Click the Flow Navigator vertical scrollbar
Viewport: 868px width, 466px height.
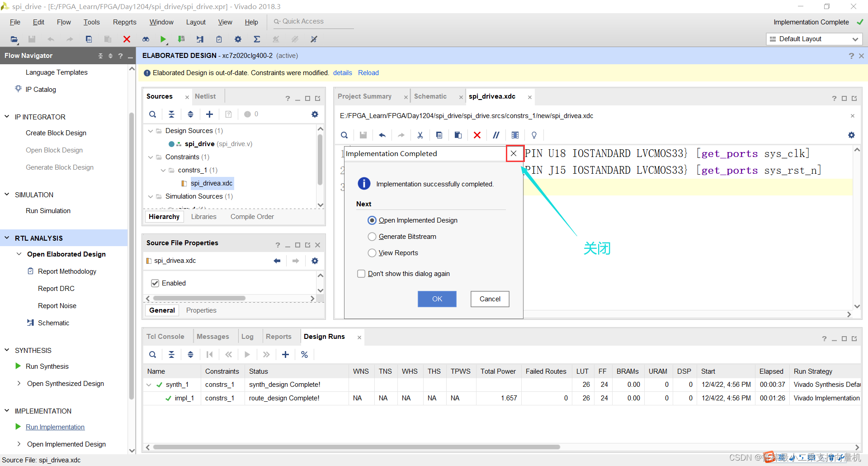(132, 256)
